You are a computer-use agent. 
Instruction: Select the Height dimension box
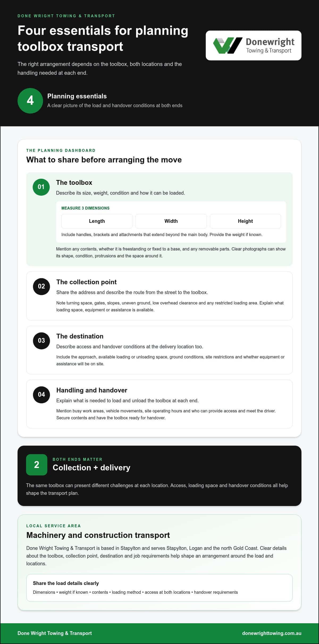click(x=245, y=221)
